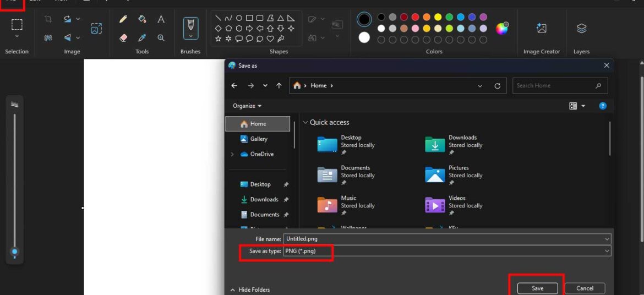Click the zoom slider handle in Paint
The image size is (644, 295).
[x=15, y=252]
